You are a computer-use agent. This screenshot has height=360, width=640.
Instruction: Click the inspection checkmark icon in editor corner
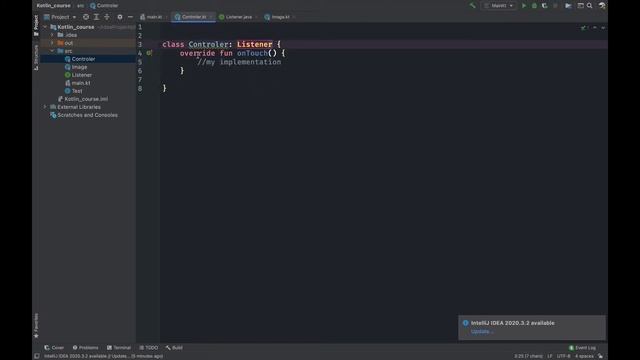[583, 28]
